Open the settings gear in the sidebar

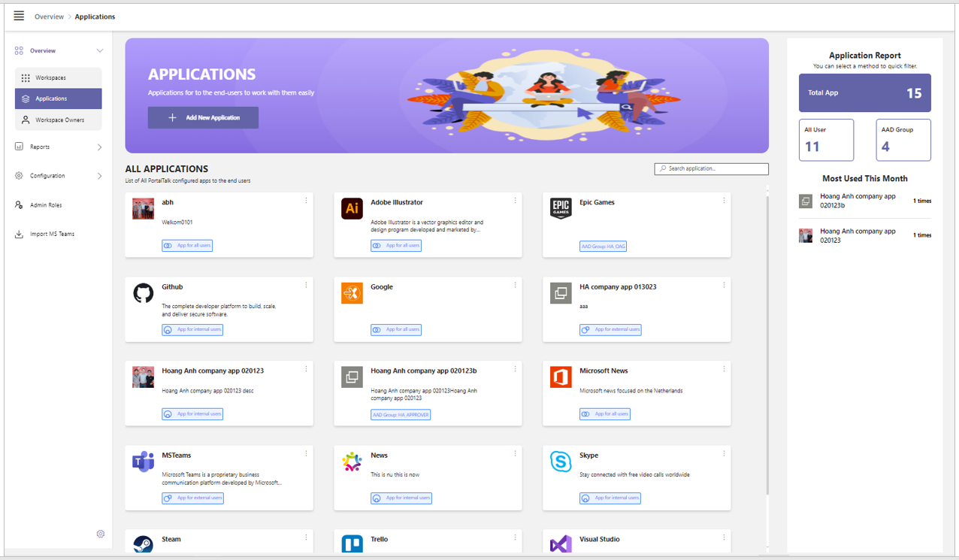click(x=101, y=534)
